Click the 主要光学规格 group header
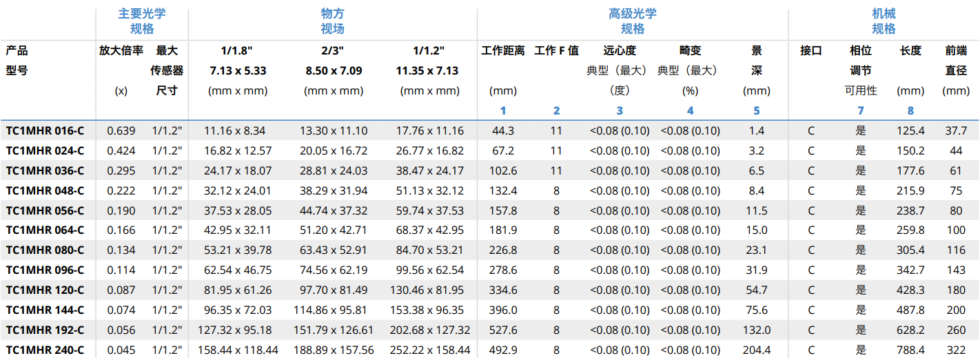 pyautogui.click(x=142, y=21)
